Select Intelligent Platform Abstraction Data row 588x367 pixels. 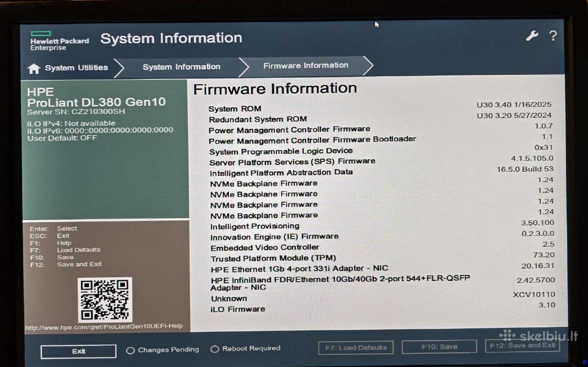382,171
